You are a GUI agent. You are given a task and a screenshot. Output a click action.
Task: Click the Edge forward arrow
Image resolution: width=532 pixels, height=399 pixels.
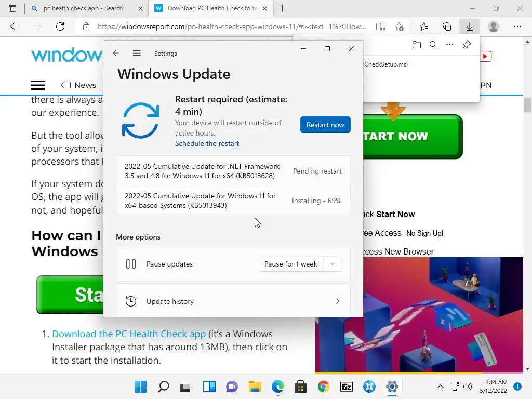point(37,26)
